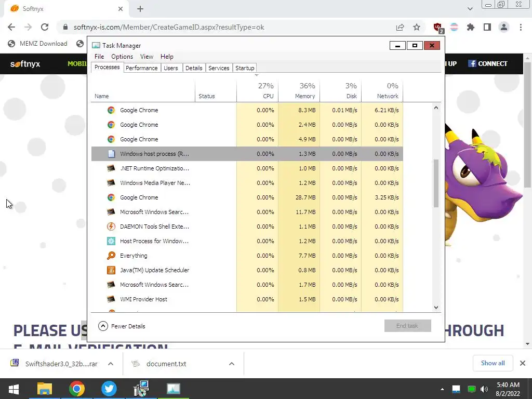Open Swiftshader download options arrow
Viewport: 532px width, 399px height.
pyautogui.click(x=111, y=364)
